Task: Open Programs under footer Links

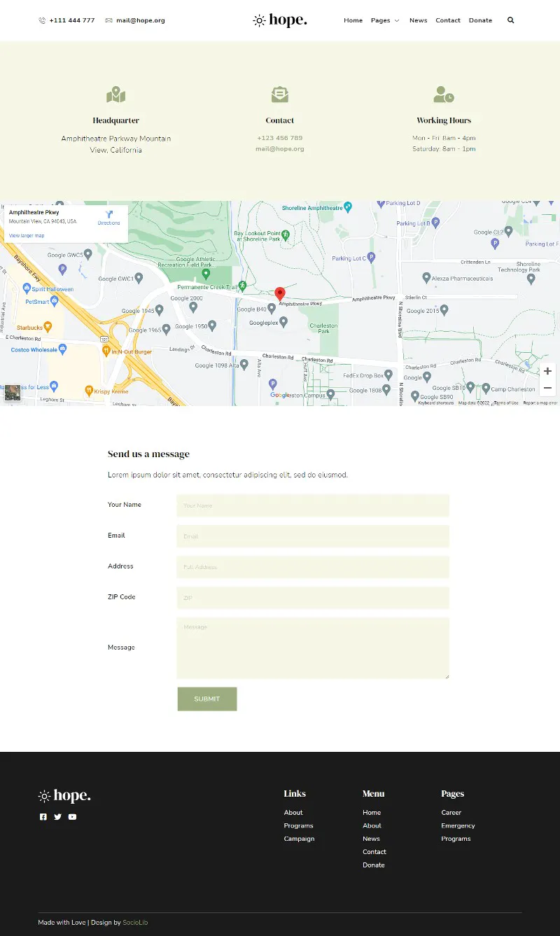Action: click(x=299, y=825)
